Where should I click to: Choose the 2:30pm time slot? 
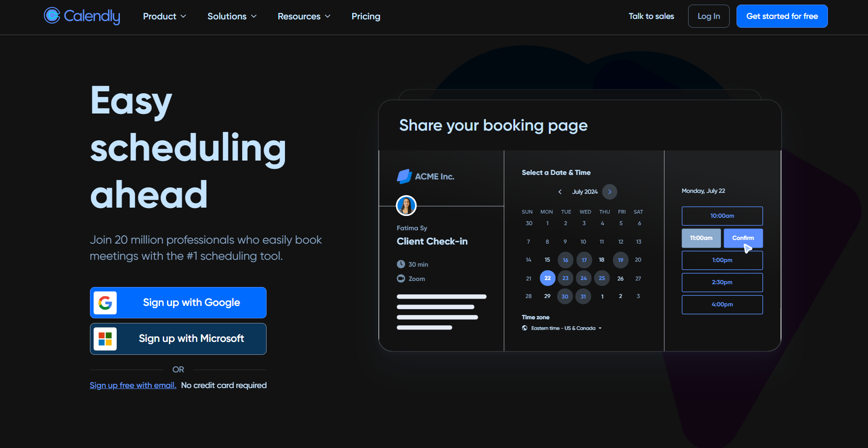(722, 282)
